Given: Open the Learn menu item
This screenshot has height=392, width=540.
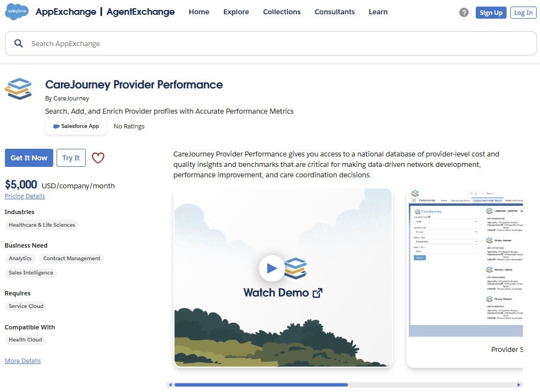Looking at the screenshot, I should 378,12.
